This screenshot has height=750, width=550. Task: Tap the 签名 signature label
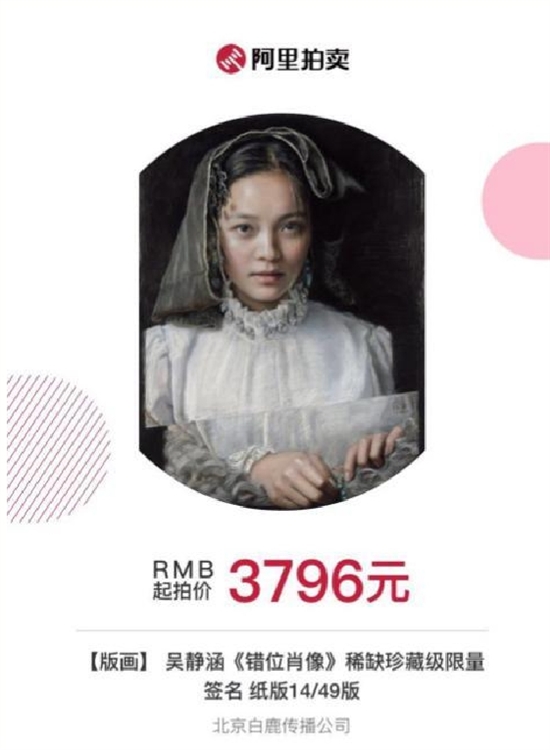(x=222, y=692)
